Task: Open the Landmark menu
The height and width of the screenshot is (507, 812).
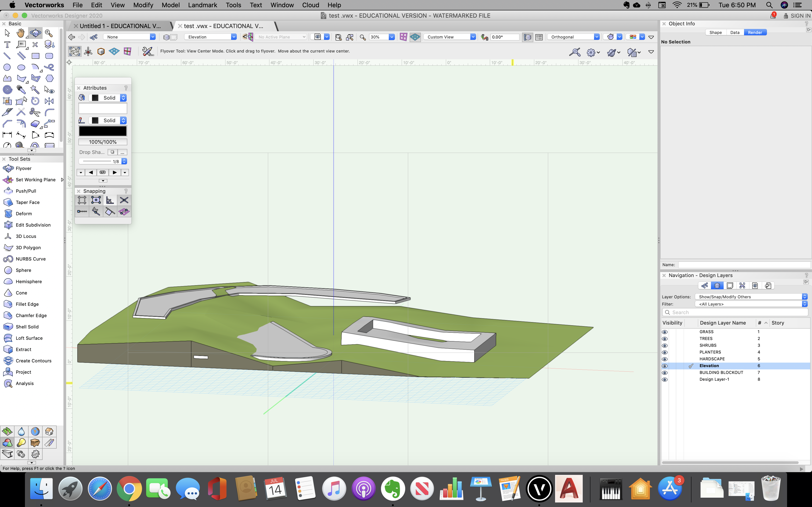Action: click(x=203, y=5)
